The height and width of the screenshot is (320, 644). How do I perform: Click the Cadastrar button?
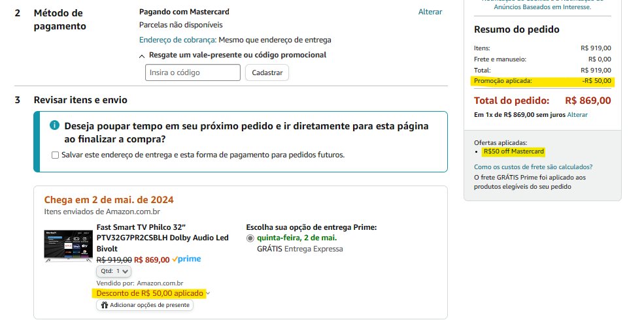pyautogui.click(x=267, y=72)
